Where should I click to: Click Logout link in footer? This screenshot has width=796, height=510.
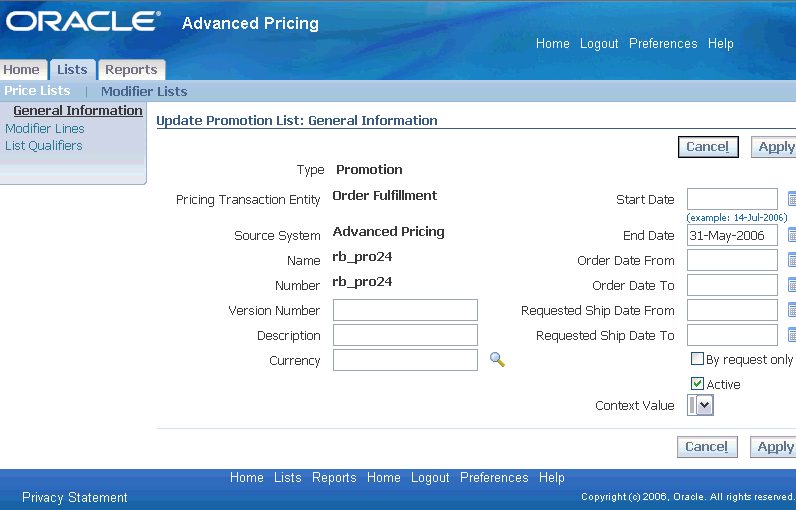[430, 478]
